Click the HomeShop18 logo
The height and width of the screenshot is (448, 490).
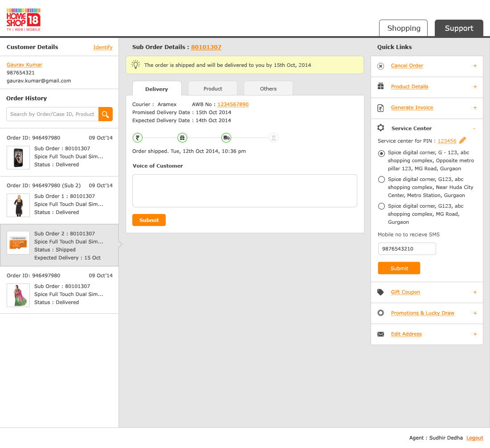[24, 20]
